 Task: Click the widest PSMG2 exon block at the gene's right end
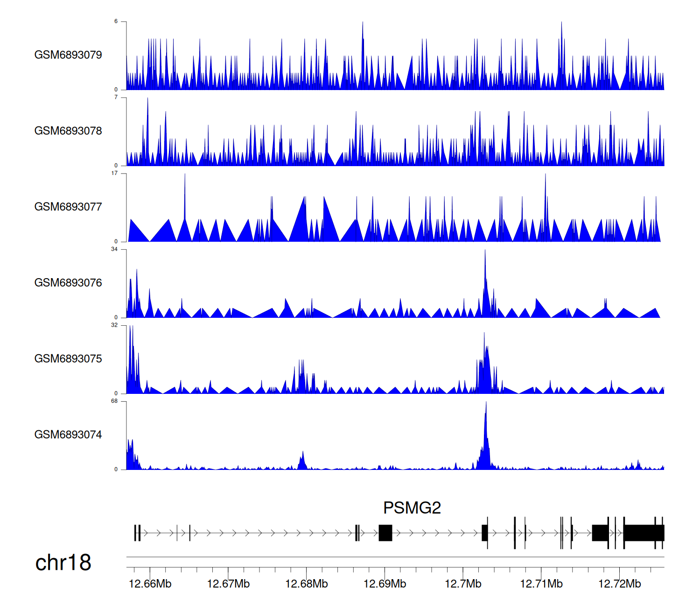click(643, 533)
